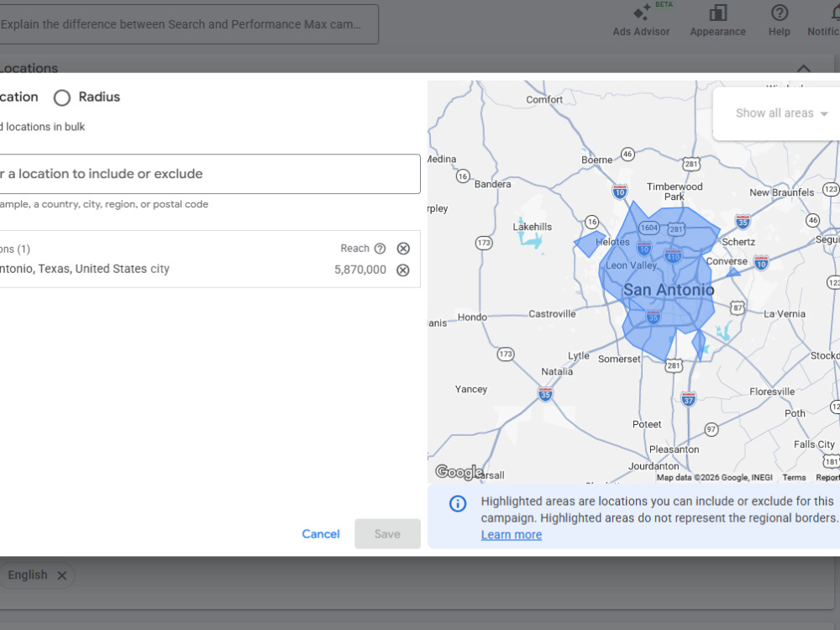Remove the English language chip

pos(62,576)
